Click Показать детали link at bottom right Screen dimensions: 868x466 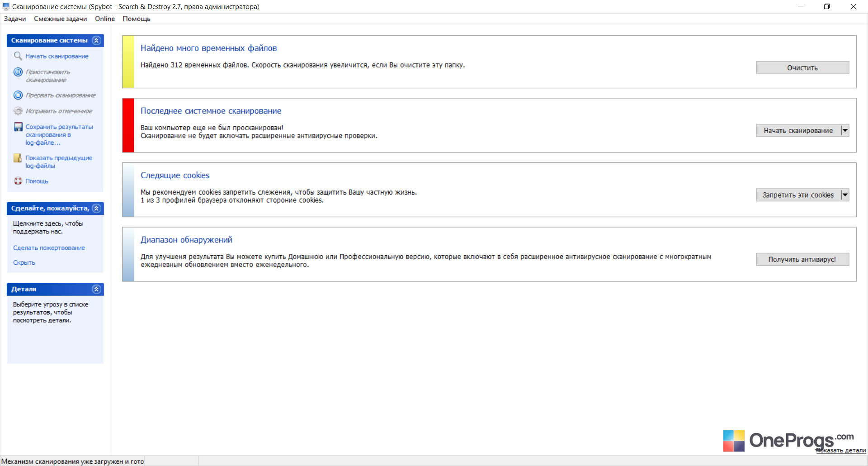click(841, 450)
